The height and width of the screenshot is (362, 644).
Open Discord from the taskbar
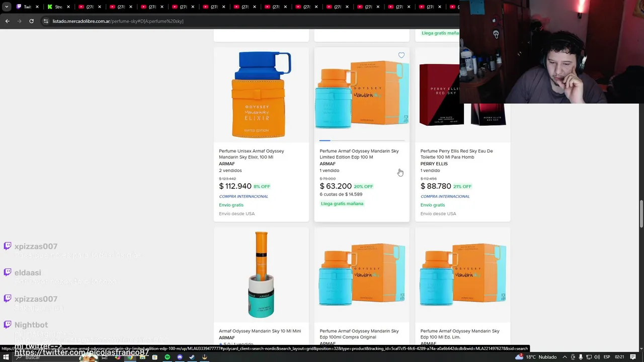click(180, 357)
